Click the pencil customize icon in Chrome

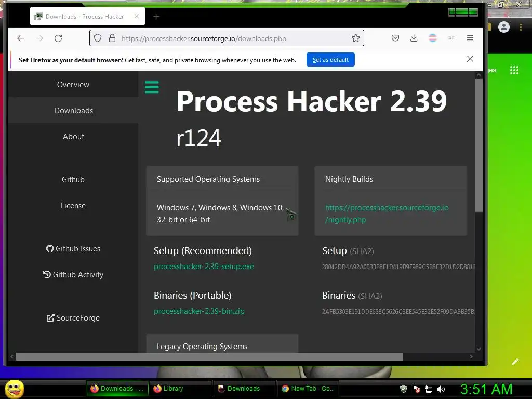pyautogui.click(x=515, y=362)
